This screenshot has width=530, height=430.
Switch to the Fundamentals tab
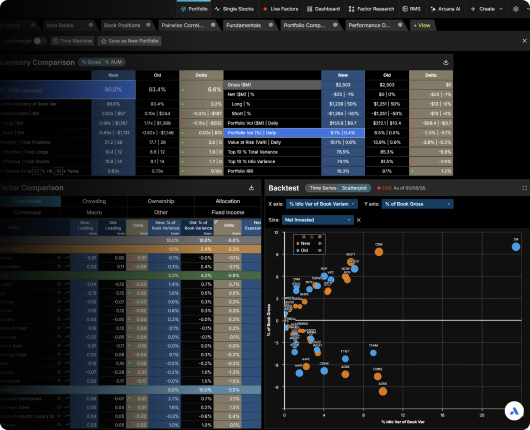(x=243, y=25)
